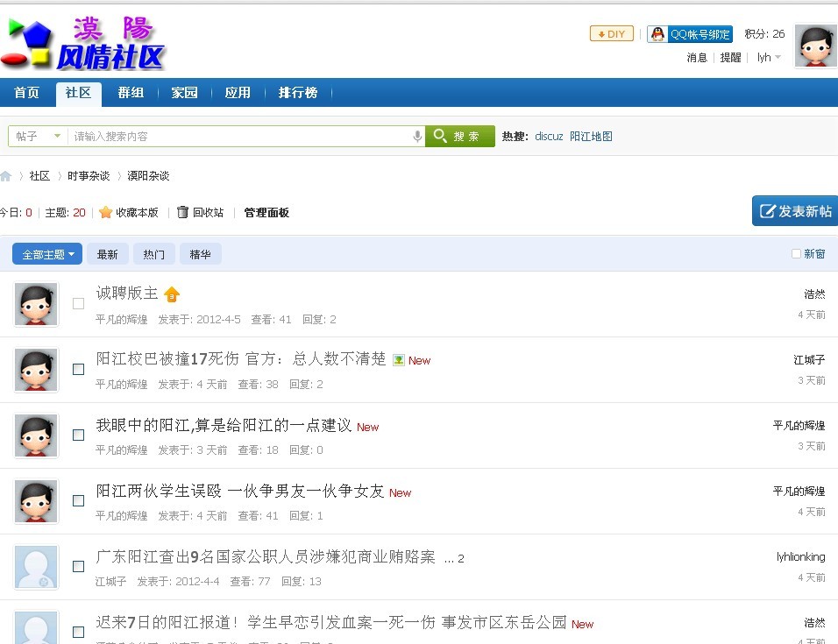Go to 漠阳杂谈 breadcrumb link
The width and height of the screenshot is (838, 644).
148,176
